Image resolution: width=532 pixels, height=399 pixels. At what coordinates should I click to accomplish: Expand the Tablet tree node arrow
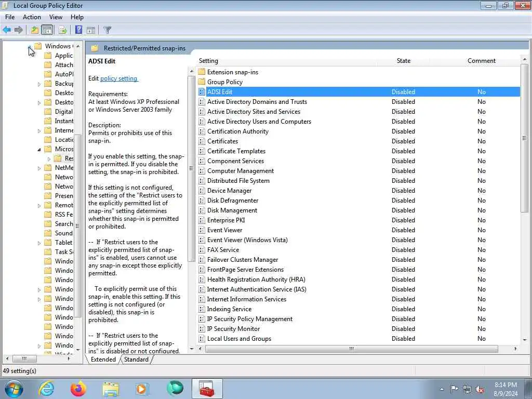(39, 243)
